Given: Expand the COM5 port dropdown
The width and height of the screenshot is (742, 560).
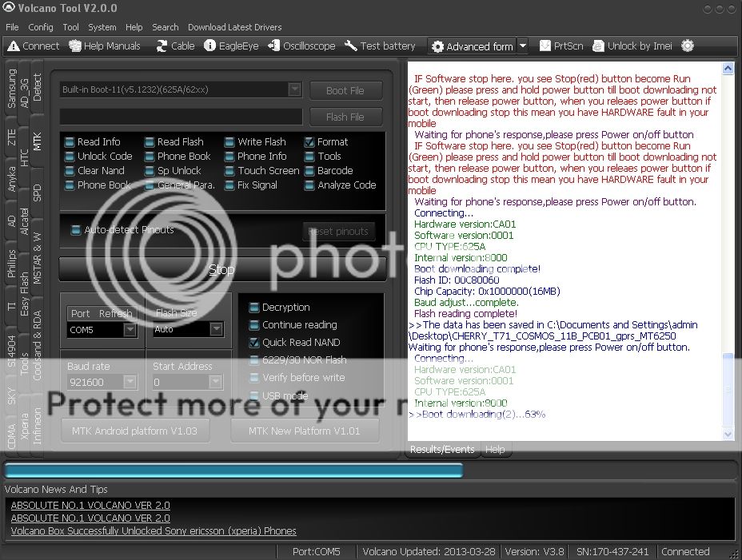Looking at the screenshot, I should coord(130,330).
